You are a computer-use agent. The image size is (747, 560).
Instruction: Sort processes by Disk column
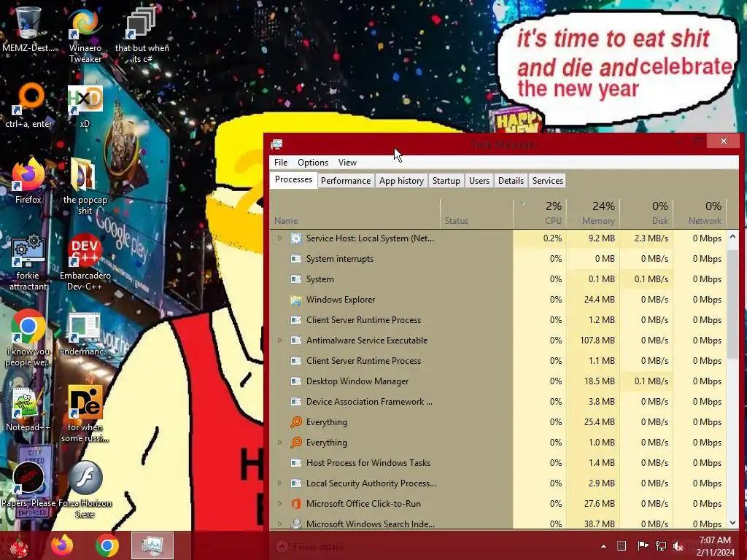click(646, 214)
